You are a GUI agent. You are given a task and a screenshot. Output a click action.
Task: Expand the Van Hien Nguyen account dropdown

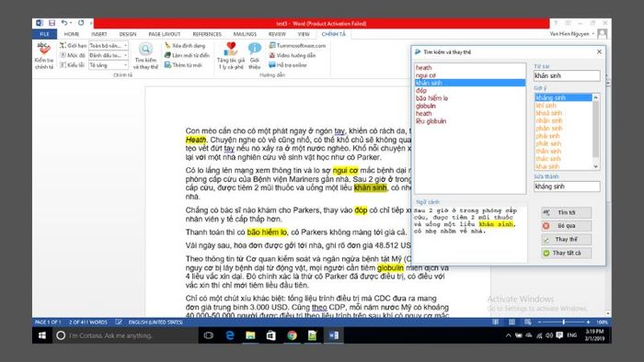593,34
